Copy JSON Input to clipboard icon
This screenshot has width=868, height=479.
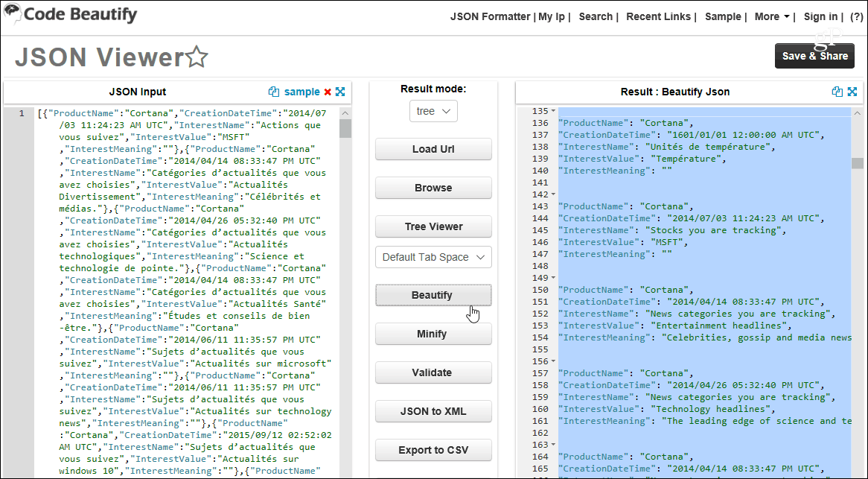pyautogui.click(x=273, y=92)
